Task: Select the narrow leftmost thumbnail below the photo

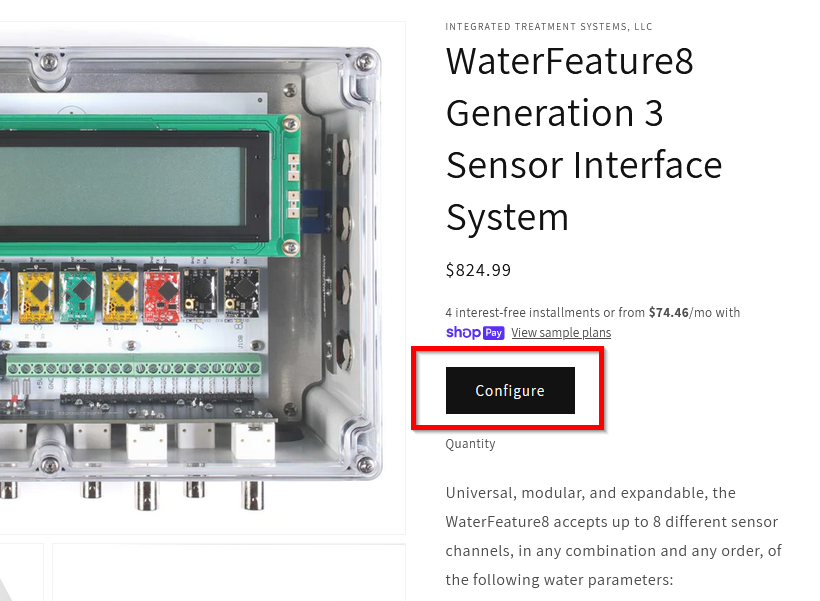Action: pyautogui.click(x=20, y=572)
